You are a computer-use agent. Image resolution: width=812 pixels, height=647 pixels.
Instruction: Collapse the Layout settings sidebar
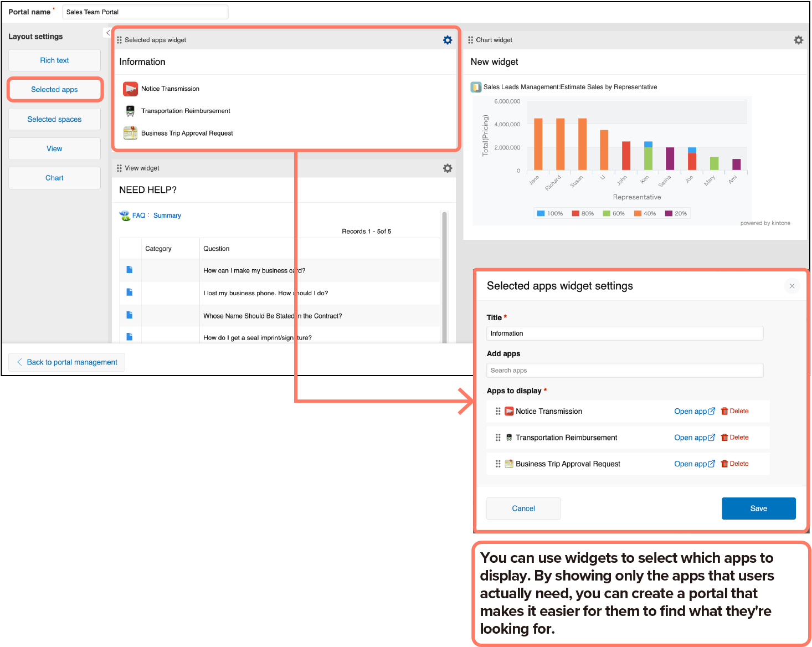[107, 33]
